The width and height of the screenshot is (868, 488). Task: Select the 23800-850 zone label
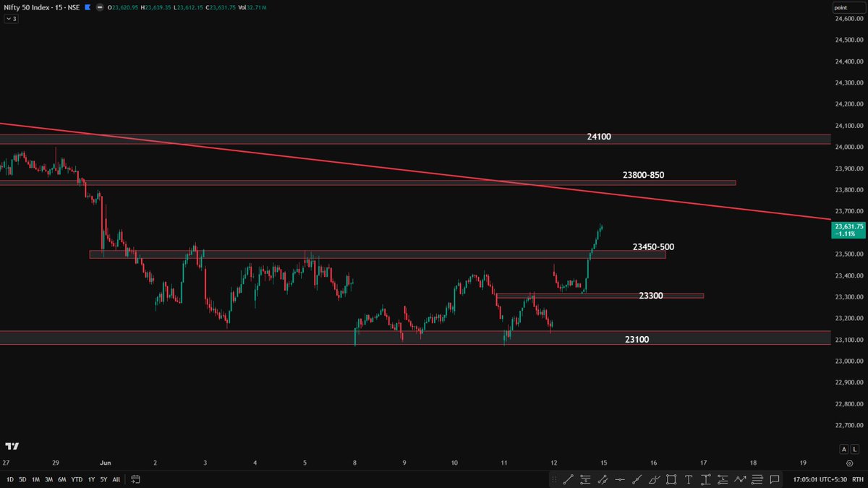[643, 175]
